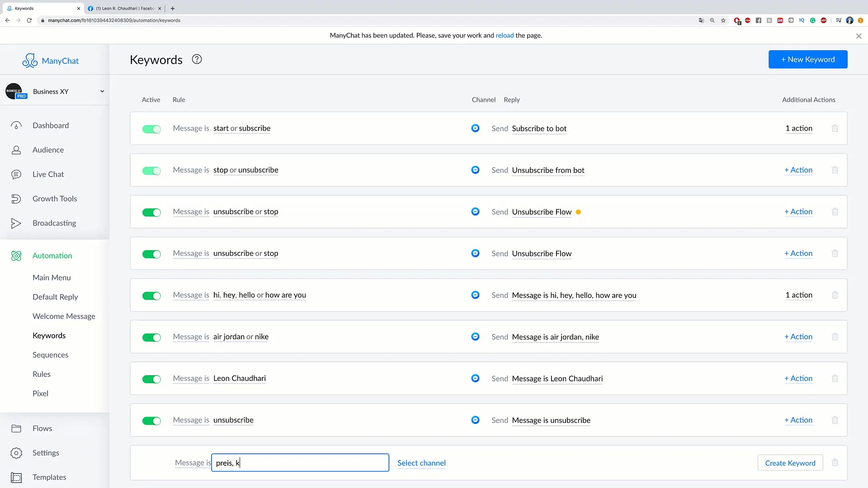The image size is (868, 488).
Task: Reload the page with browser refresh icon
Action: point(29,20)
